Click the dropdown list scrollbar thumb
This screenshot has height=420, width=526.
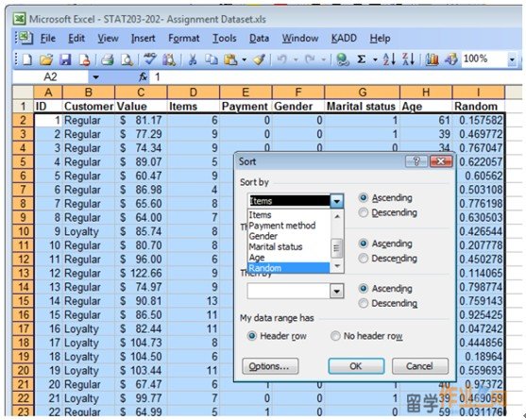tap(337, 248)
